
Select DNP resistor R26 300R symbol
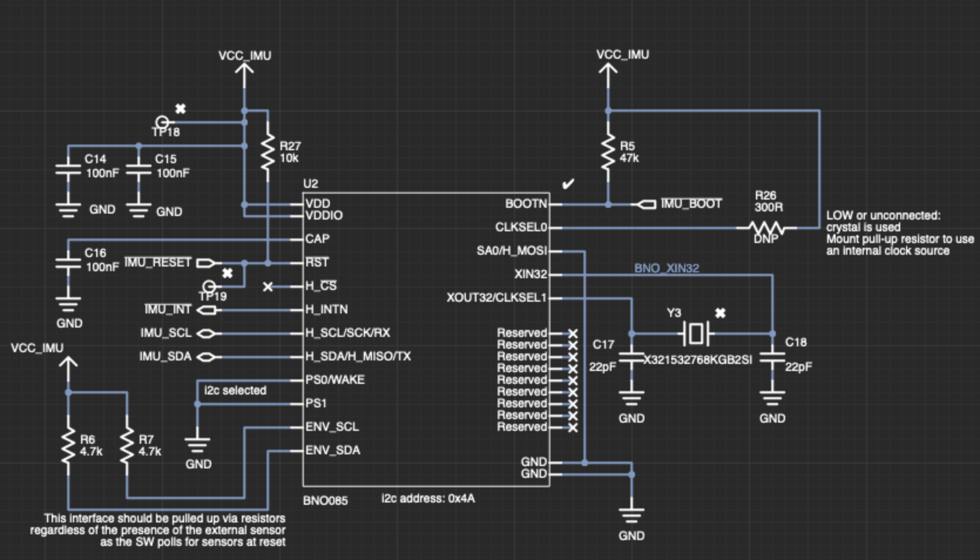[x=767, y=228]
